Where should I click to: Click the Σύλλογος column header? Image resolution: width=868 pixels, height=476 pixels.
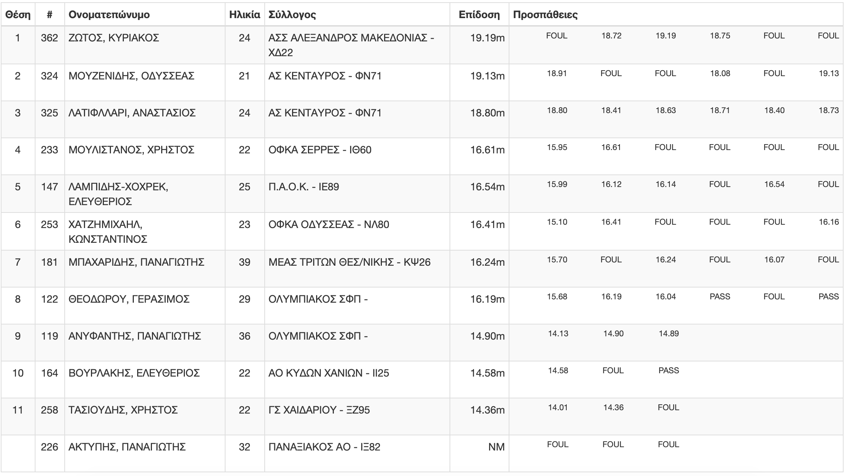point(292,15)
